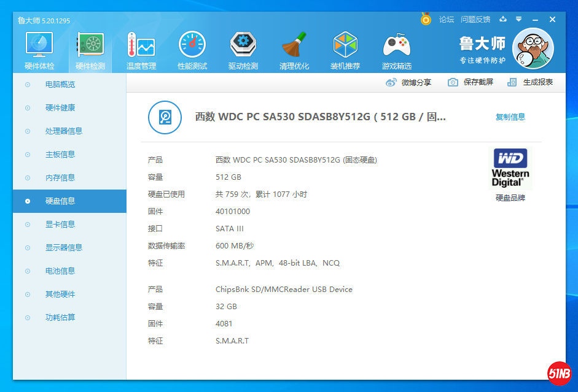
Task: Click the Western Digital brand logo
Action: 510,168
